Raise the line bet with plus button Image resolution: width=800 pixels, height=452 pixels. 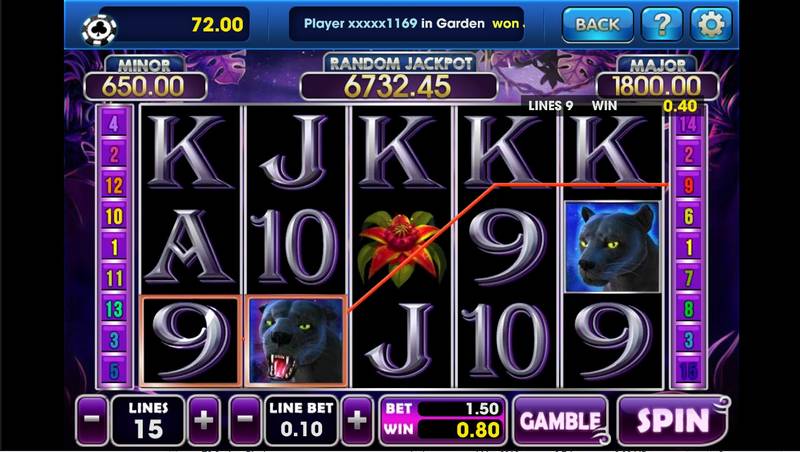coord(357,420)
